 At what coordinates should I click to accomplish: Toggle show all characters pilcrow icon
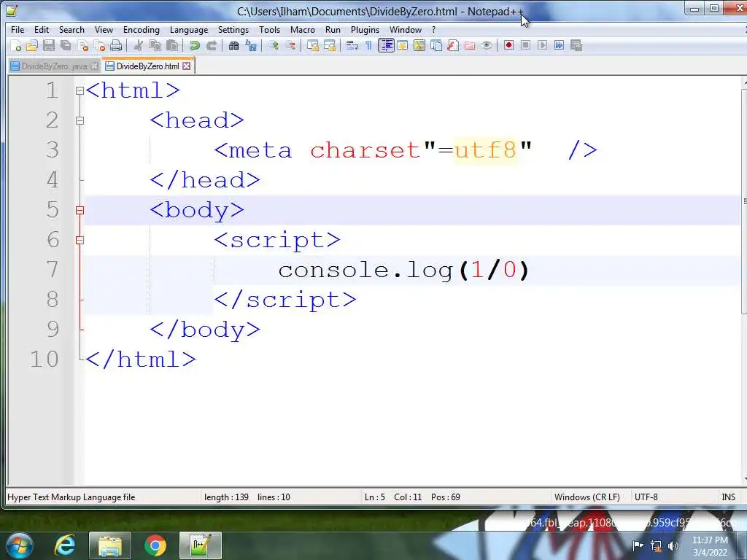pos(368,46)
